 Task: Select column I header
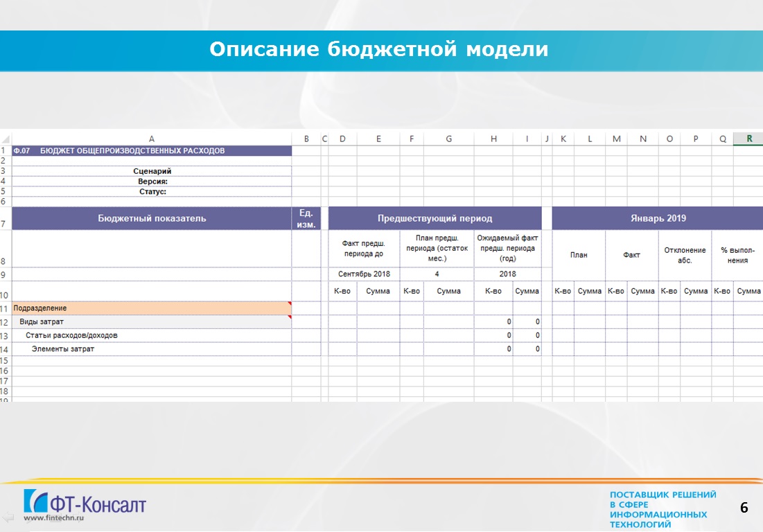point(527,139)
